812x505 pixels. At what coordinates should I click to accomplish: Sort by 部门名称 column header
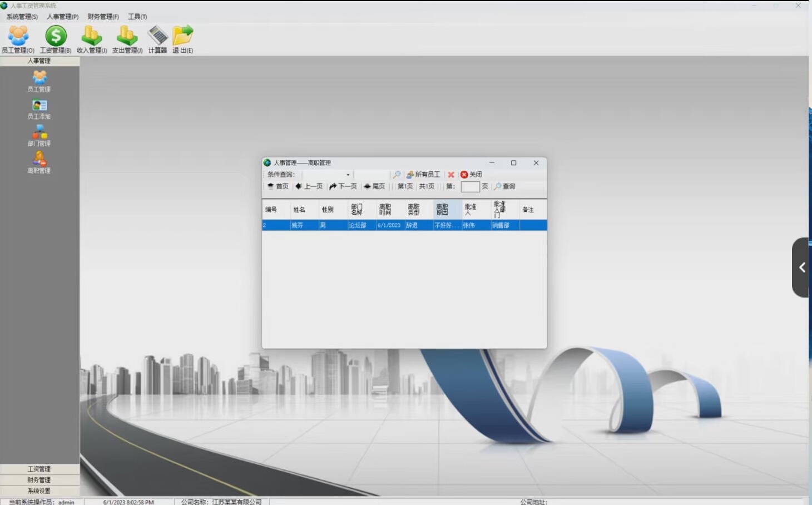click(x=362, y=210)
